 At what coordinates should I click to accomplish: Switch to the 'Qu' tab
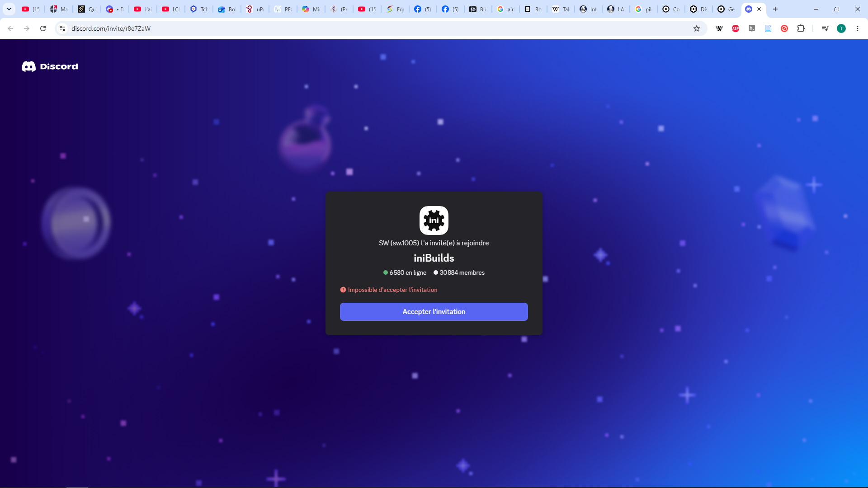(x=87, y=9)
